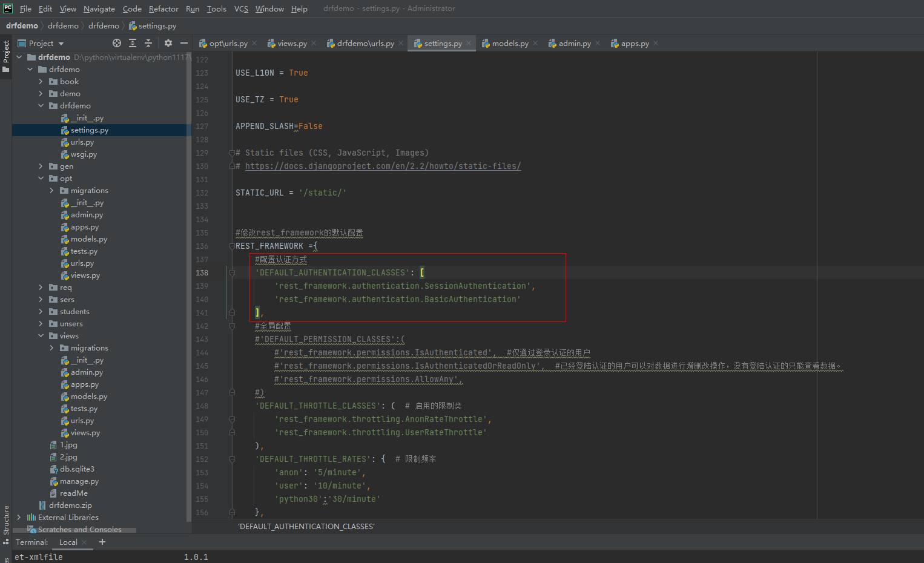Image resolution: width=924 pixels, height=563 pixels.
Task: Click the PyCharm logo icon
Action: 8,8
